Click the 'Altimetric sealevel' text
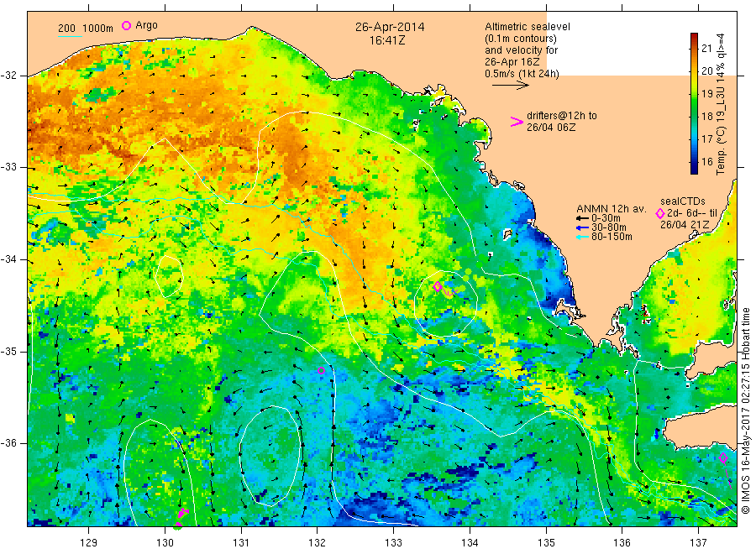This screenshot has height=554, width=756. coord(528,27)
